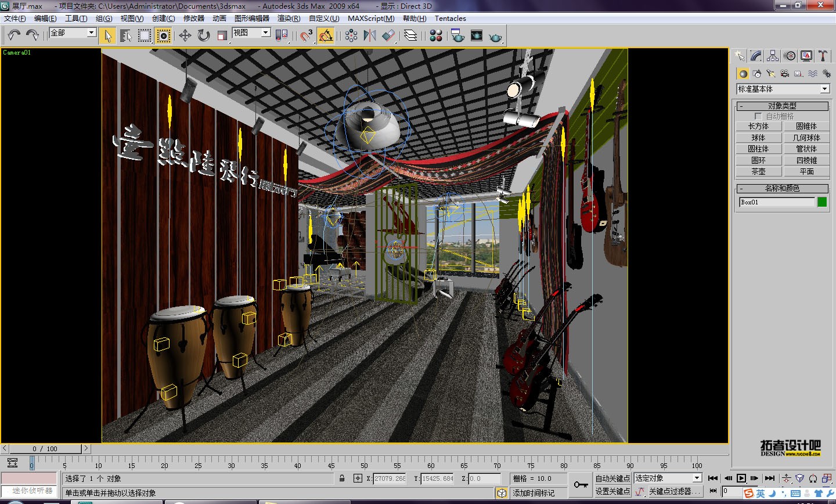836x504 pixels.
Task: Toggle 设置关键点 set key mode
Action: click(x=612, y=491)
